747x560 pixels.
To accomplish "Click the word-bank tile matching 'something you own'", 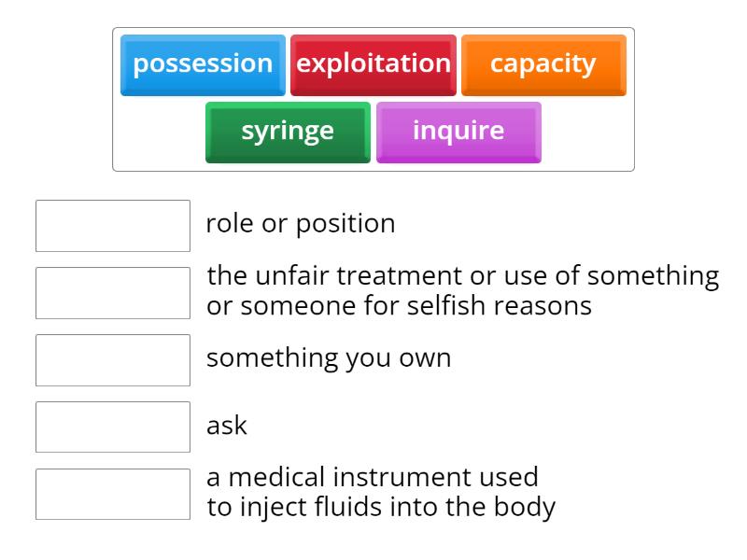I will tap(203, 64).
